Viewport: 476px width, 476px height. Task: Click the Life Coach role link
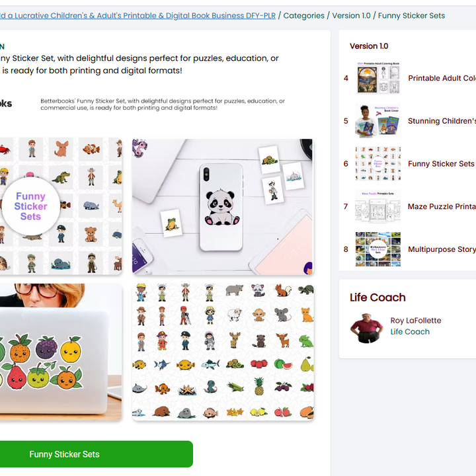410,331
